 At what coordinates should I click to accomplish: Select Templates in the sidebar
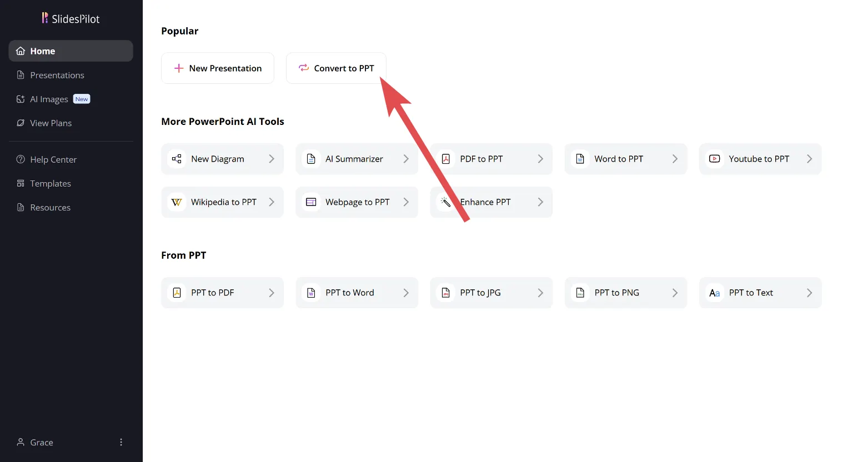click(51, 183)
